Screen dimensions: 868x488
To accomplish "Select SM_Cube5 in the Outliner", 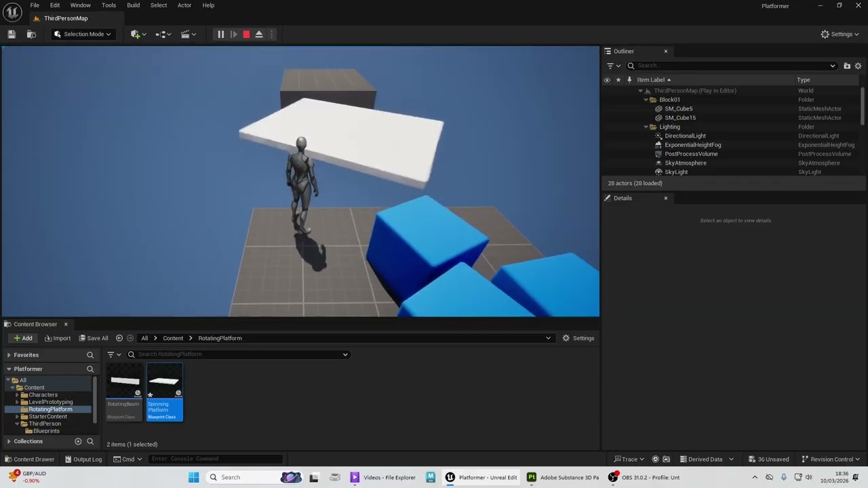I will (x=678, y=108).
